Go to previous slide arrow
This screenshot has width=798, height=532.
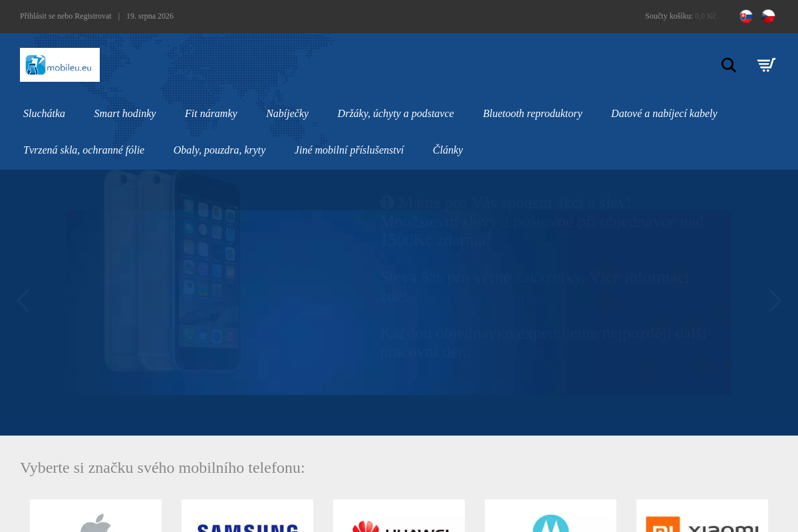coord(23,301)
